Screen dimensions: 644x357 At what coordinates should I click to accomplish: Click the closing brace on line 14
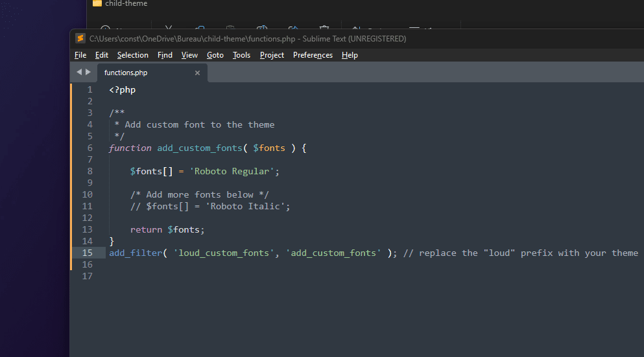click(x=112, y=241)
